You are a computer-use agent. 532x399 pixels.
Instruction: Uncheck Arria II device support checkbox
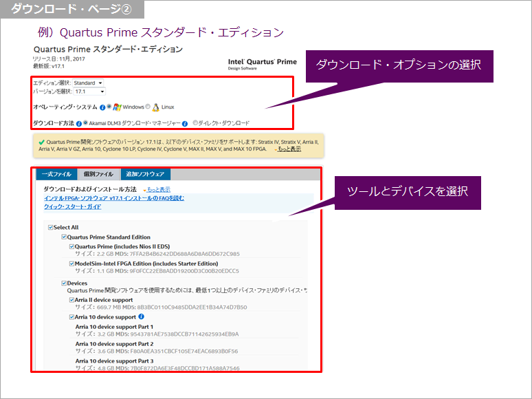71,300
